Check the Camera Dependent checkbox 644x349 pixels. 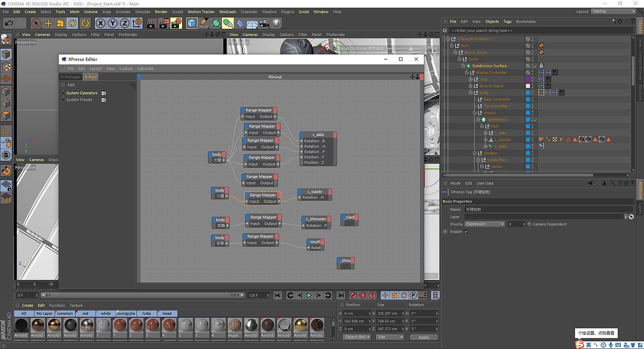[x=529, y=224]
